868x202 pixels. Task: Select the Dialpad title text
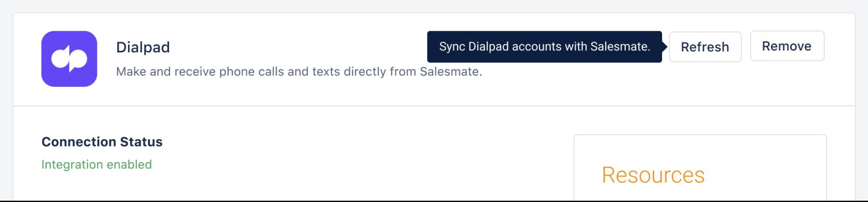(143, 47)
